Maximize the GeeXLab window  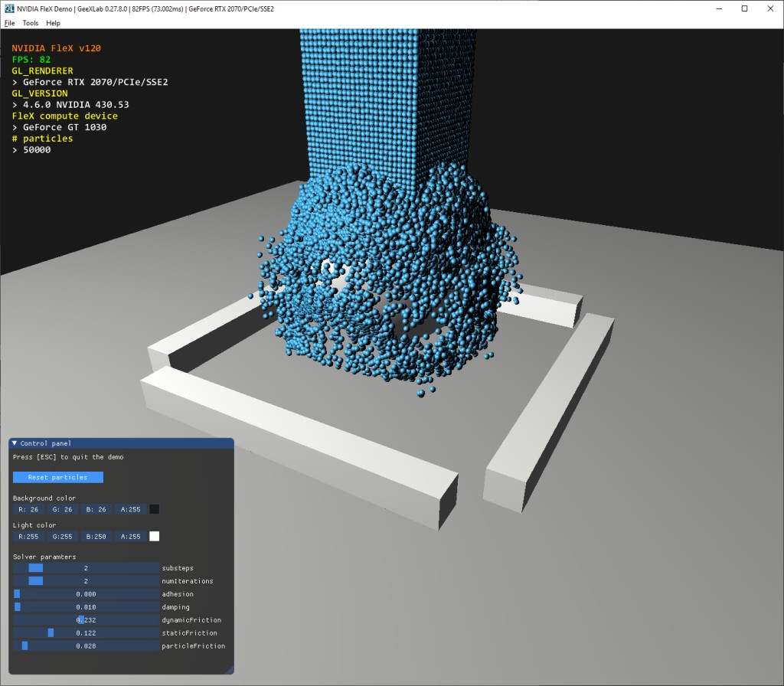tap(744, 8)
